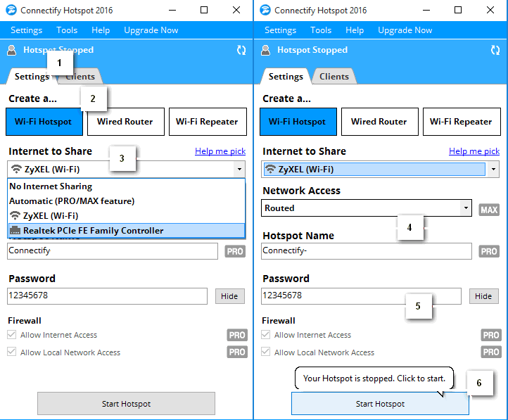The height and width of the screenshot is (420, 508).
Task: Click PRO badge beside Hotspot Name, right window
Action: 489,251
